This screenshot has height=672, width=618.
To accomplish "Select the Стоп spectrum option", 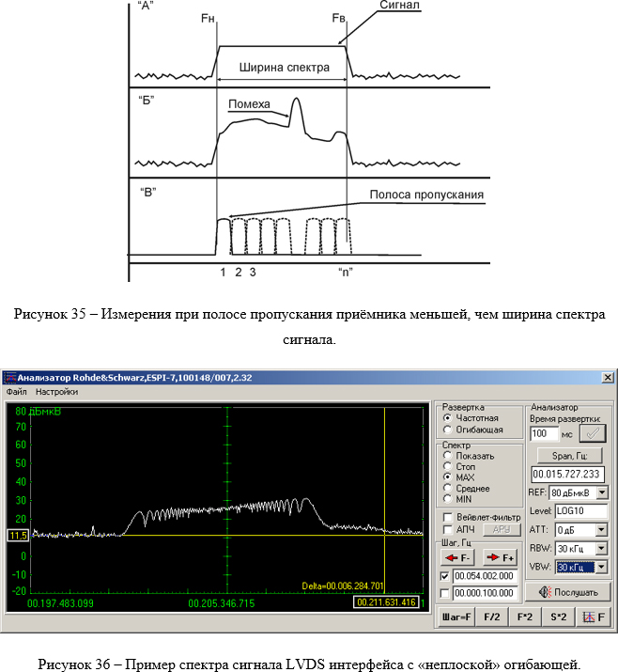I will [x=448, y=466].
